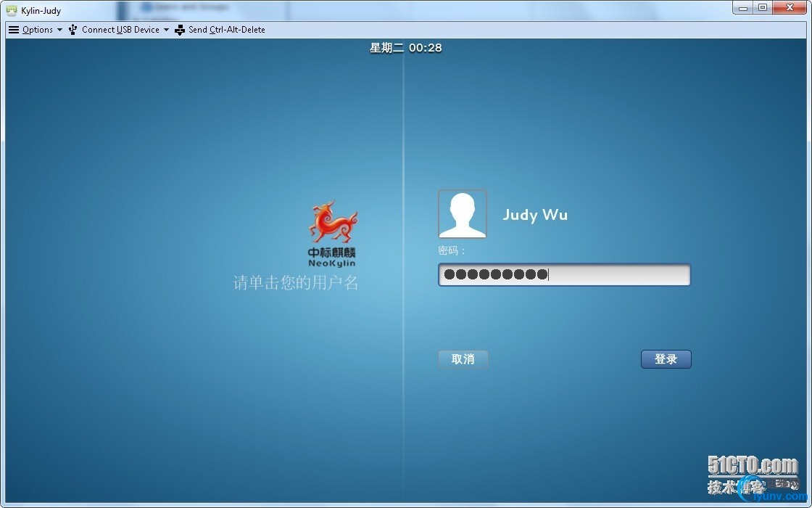Open the Options menu
The height and width of the screenshot is (508, 812).
pyautogui.click(x=37, y=30)
